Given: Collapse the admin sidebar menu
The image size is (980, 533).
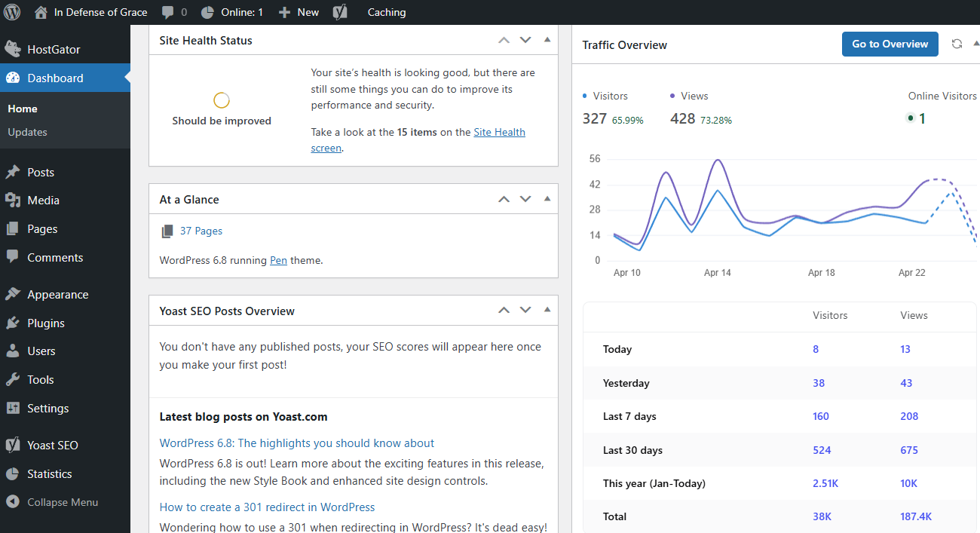Looking at the screenshot, I should [53, 502].
